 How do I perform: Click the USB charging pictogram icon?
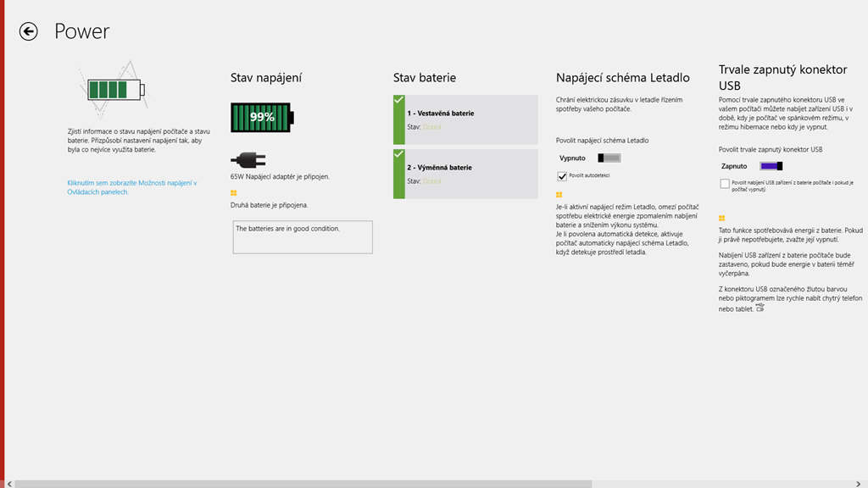[759, 308]
